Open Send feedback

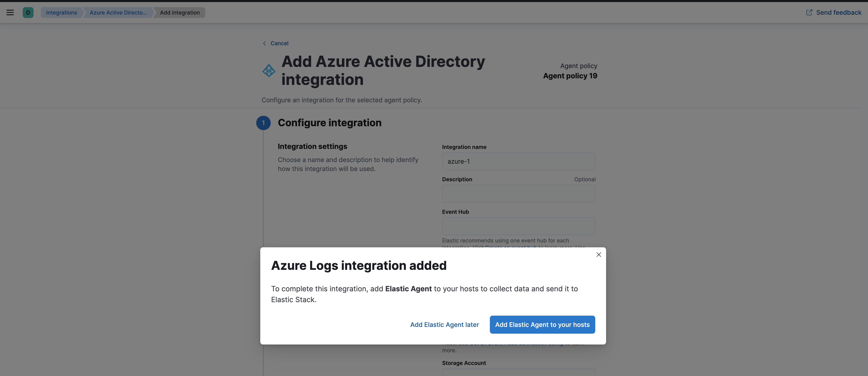coord(838,12)
